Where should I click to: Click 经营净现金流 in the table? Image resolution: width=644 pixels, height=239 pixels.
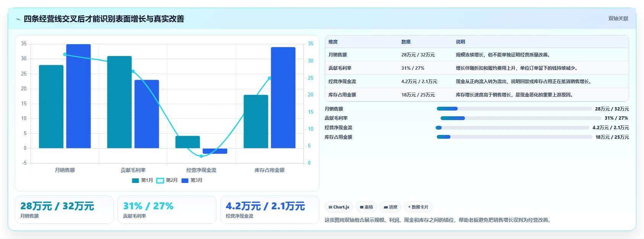342,82
